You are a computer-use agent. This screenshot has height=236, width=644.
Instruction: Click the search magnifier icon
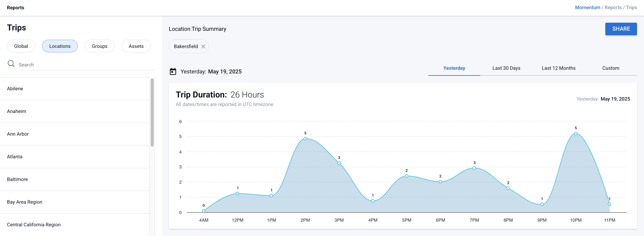pos(11,64)
